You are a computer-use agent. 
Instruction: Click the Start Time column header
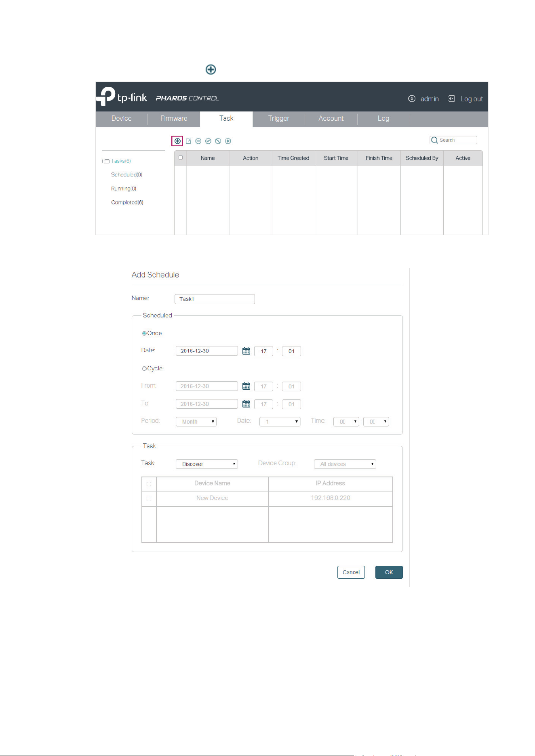click(336, 158)
